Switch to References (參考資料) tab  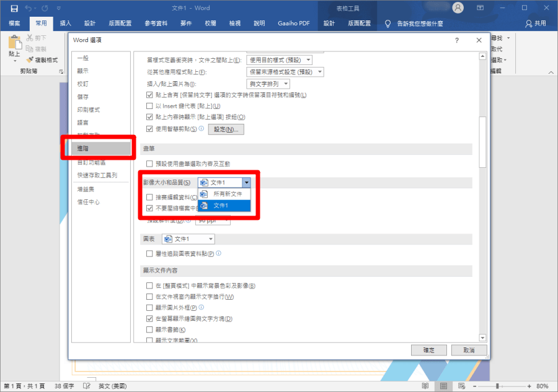coord(156,24)
